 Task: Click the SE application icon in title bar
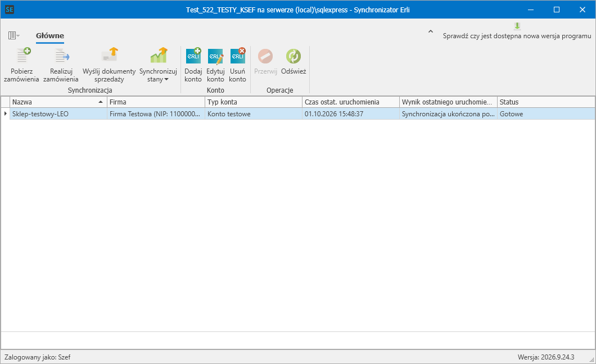pos(10,10)
